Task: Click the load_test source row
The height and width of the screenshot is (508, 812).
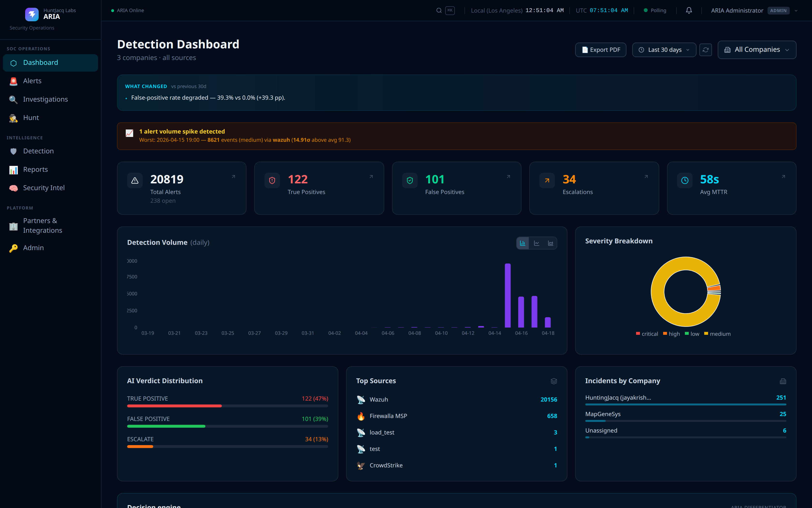Action: (457, 433)
